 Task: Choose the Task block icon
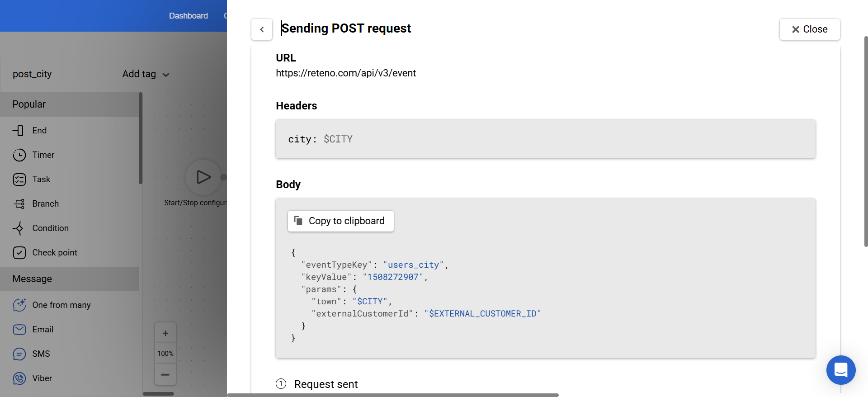pyautogui.click(x=19, y=180)
